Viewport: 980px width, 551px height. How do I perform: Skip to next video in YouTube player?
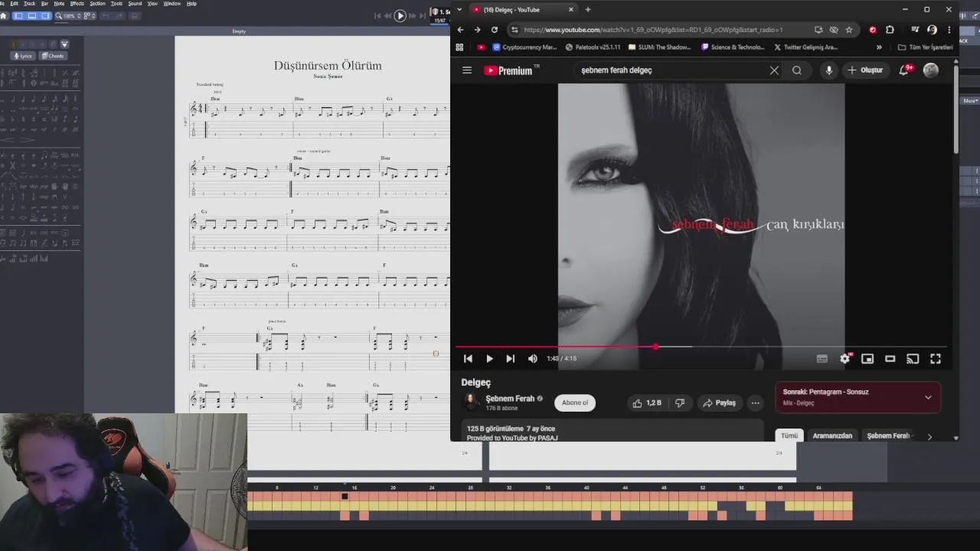coord(510,358)
